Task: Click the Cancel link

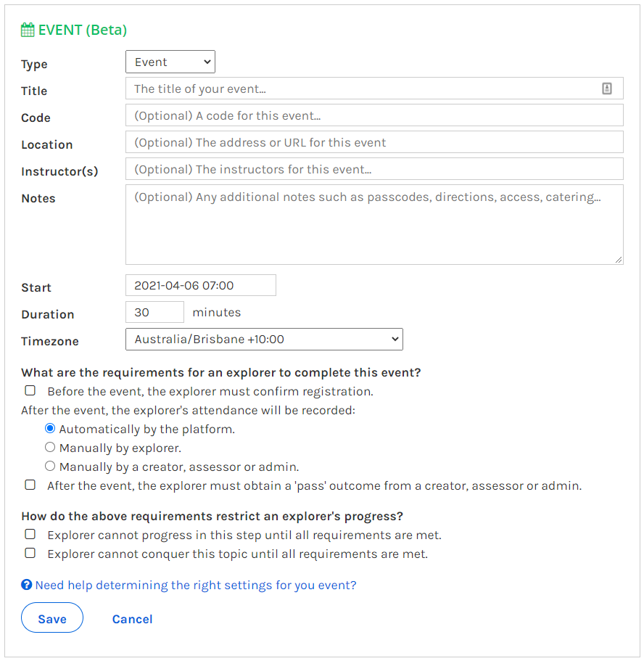Action: click(x=132, y=619)
